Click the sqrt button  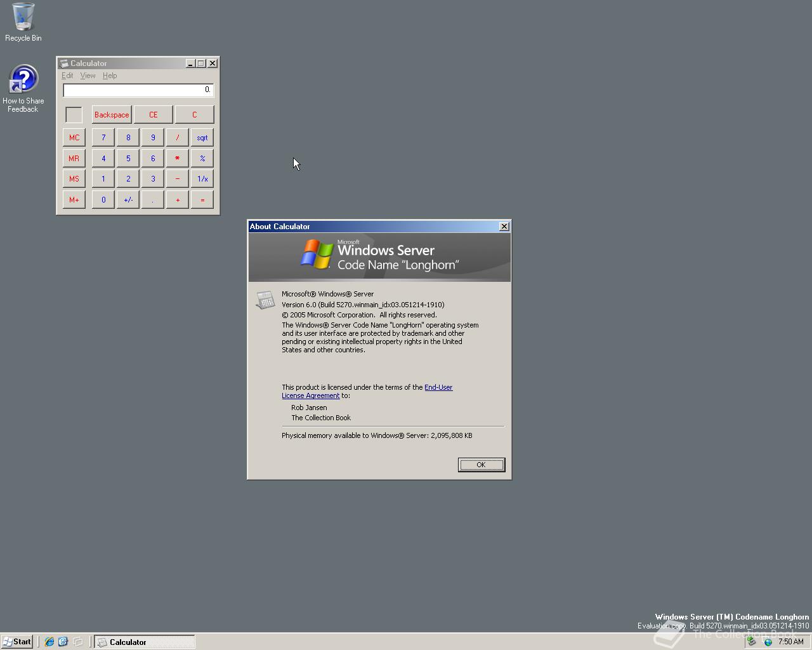tap(202, 138)
